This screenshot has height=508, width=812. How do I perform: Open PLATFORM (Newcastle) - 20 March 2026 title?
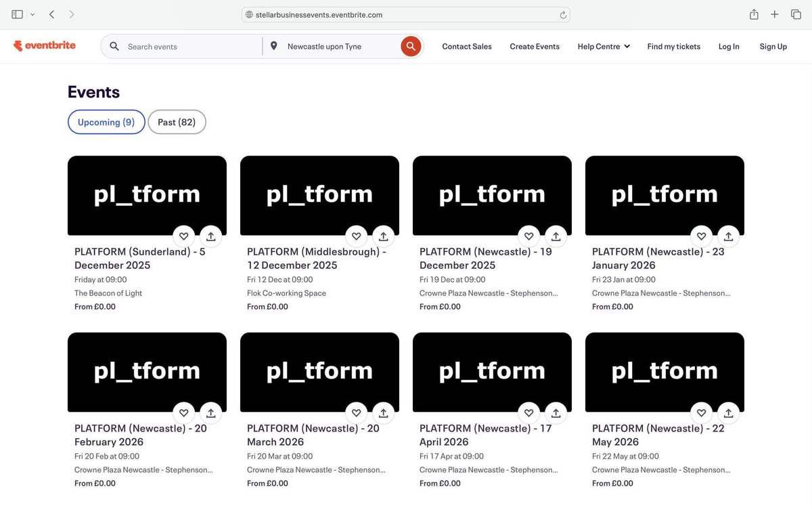pos(313,435)
